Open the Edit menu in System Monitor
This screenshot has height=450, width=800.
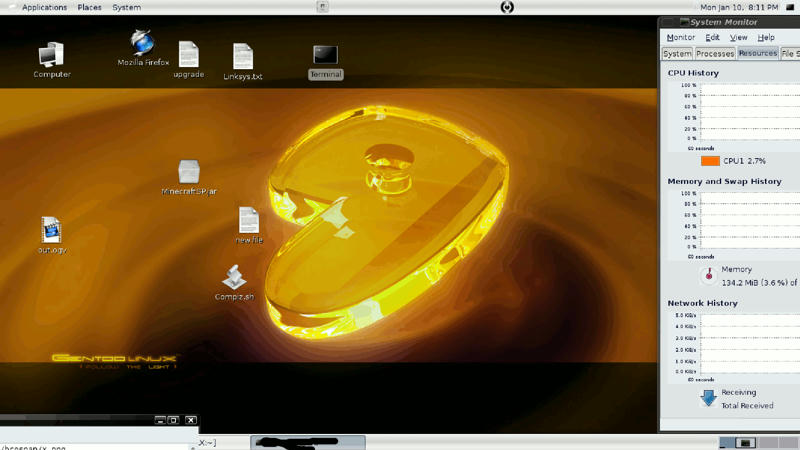pyautogui.click(x=712, y=37)
